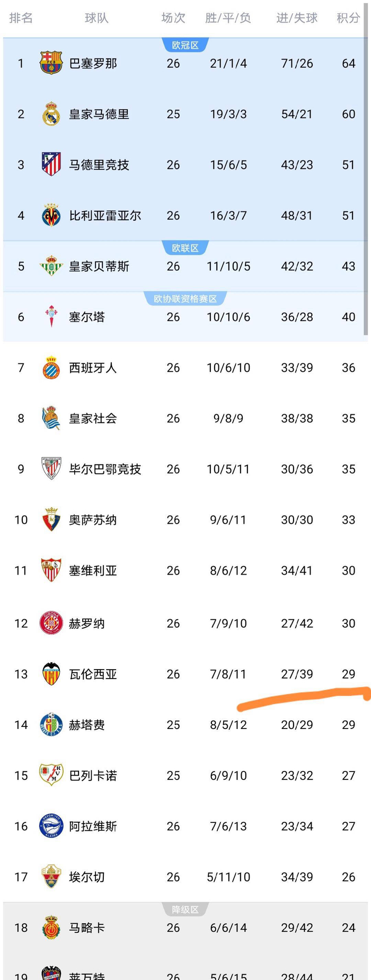This screenshot has height=980, width=371.
Task: Tap the 欧冠区 zone label
Action: [x=185, y=46]
